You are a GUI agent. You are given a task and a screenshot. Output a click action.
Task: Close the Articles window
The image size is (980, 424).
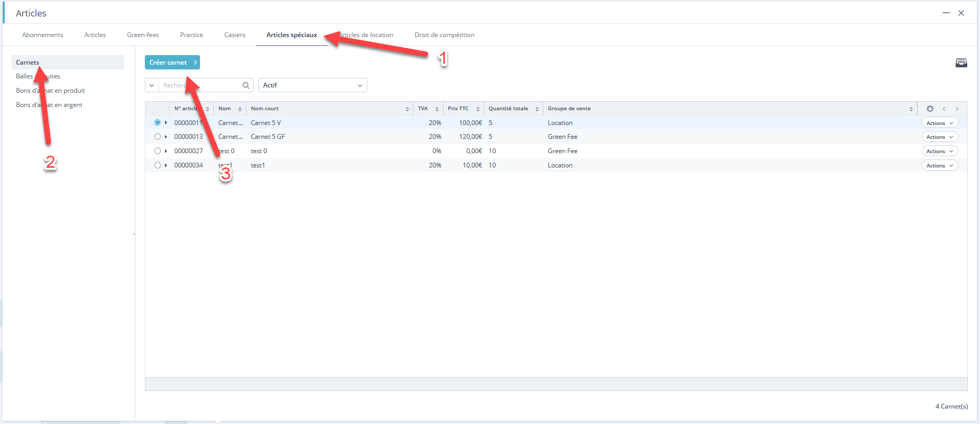(961, 13)
